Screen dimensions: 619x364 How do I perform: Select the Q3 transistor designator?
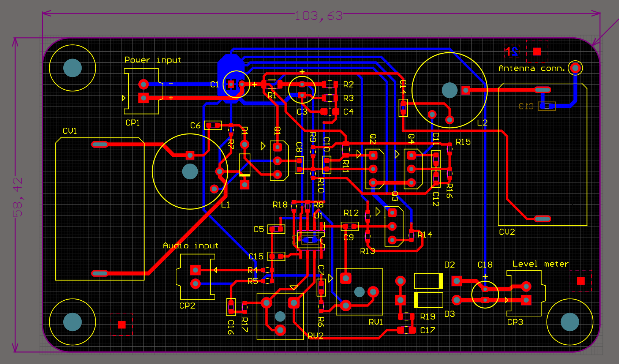click(395, 196)
